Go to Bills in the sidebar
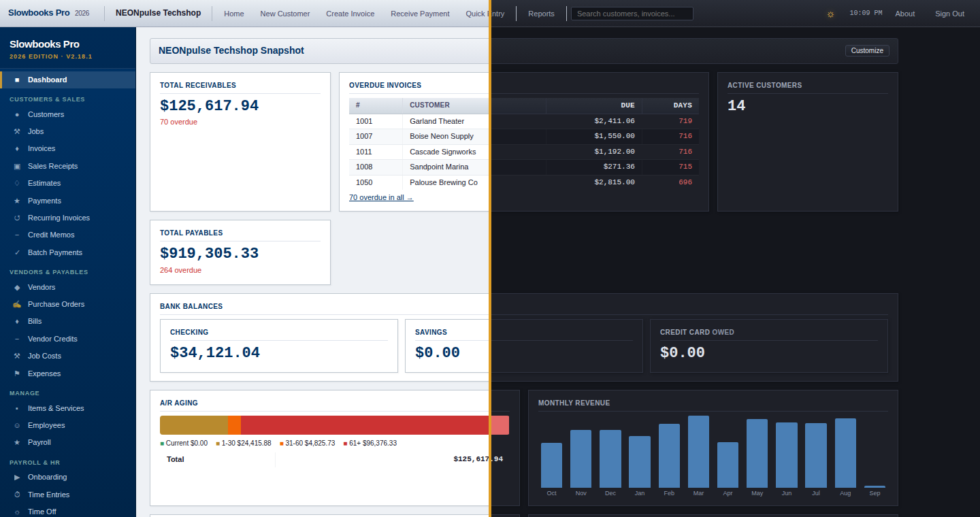The height and width of the screenshot is (517, 980). tap(35, 321)
